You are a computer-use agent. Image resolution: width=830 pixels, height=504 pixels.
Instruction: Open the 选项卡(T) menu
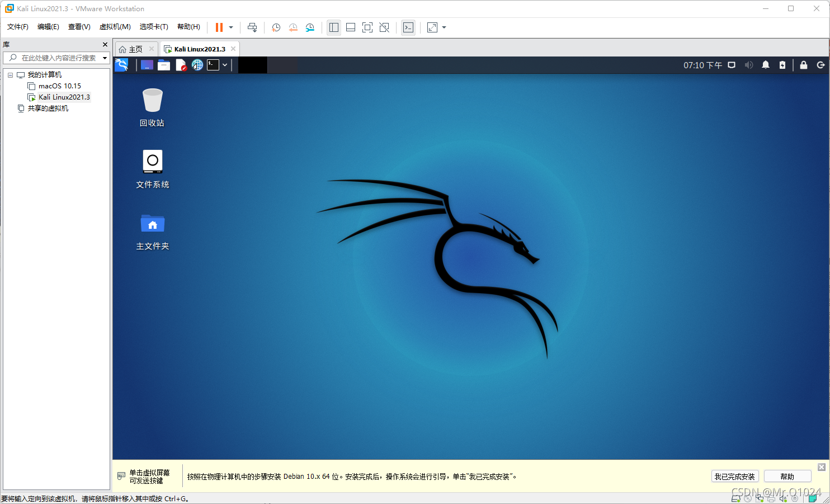pyautogui.click(x=154, y=27)
